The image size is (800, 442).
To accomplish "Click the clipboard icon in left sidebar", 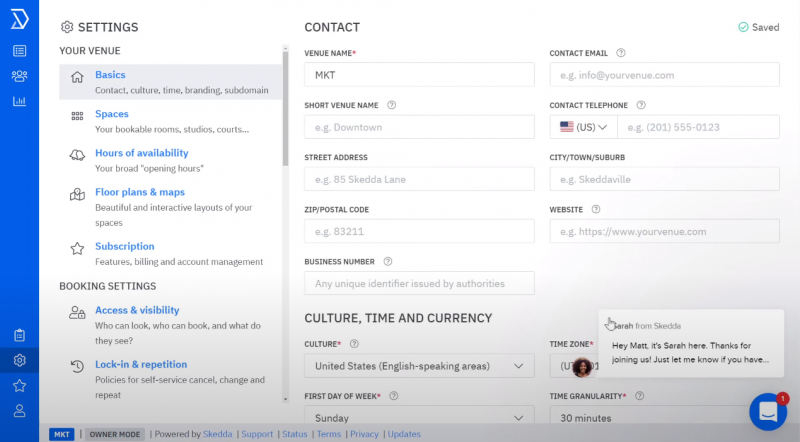I will tap(19, 335).
